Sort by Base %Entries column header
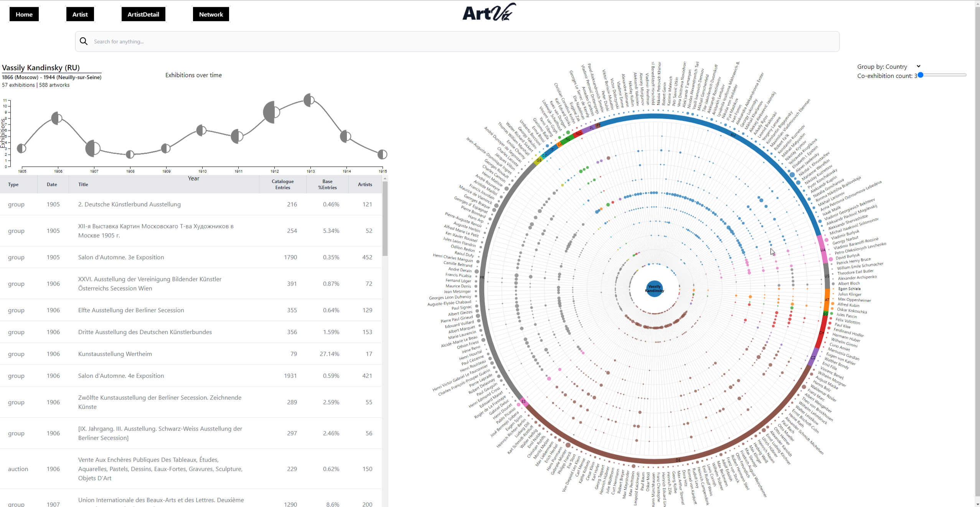Viewport: 980px width, 507px height. [327, 184]
